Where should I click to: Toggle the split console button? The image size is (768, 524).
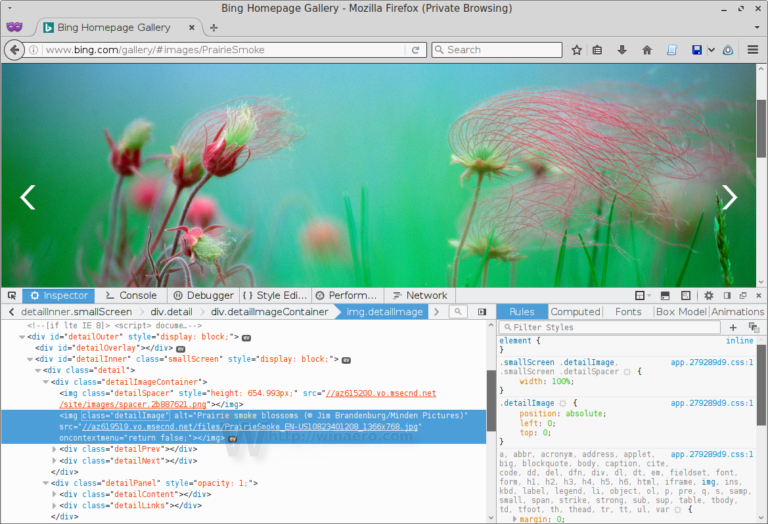665,295
